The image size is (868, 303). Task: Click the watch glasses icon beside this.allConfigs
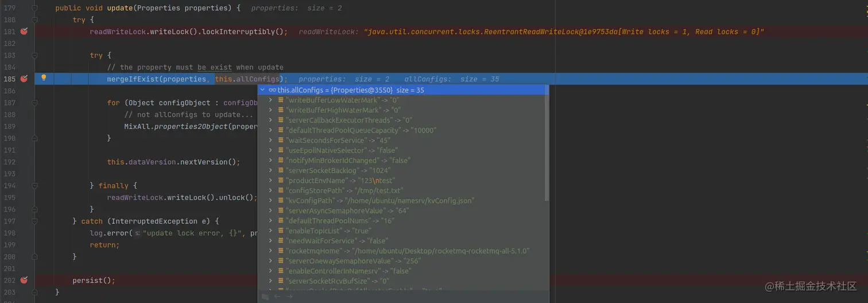[x=272, y=90]
